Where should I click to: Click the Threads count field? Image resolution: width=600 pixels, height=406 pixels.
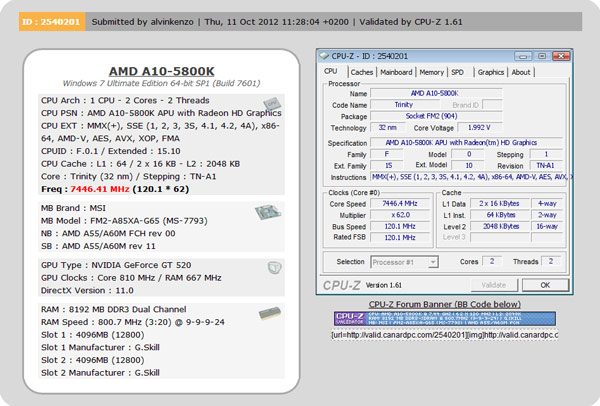tap(551, 261)
